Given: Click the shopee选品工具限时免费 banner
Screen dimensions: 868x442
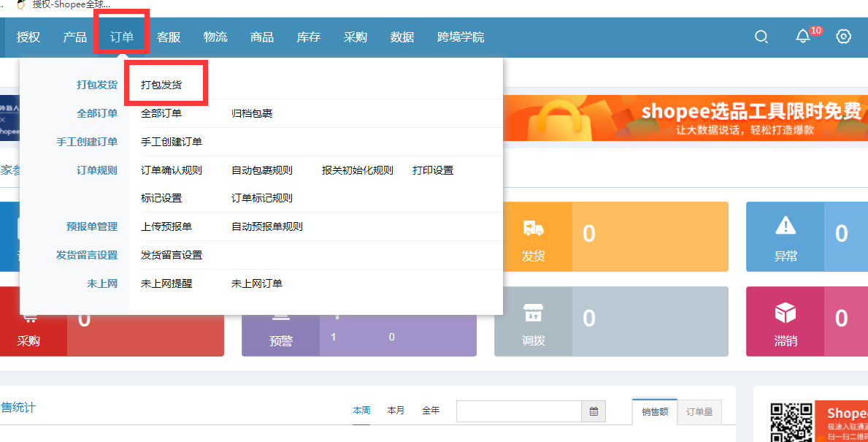Looking at the screenshot, I should pyautogui.click(x=685, y=118).
